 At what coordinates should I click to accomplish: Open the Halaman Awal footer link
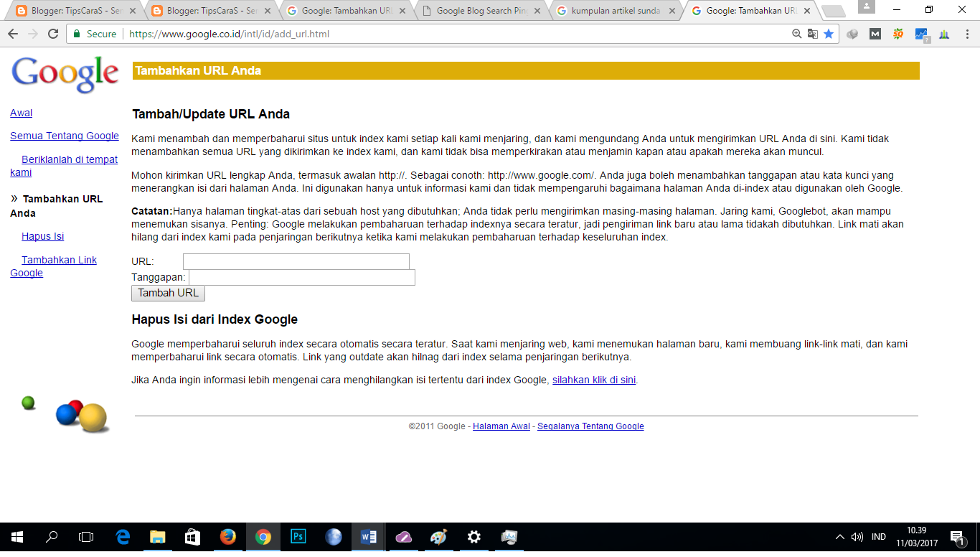[501, 426]
